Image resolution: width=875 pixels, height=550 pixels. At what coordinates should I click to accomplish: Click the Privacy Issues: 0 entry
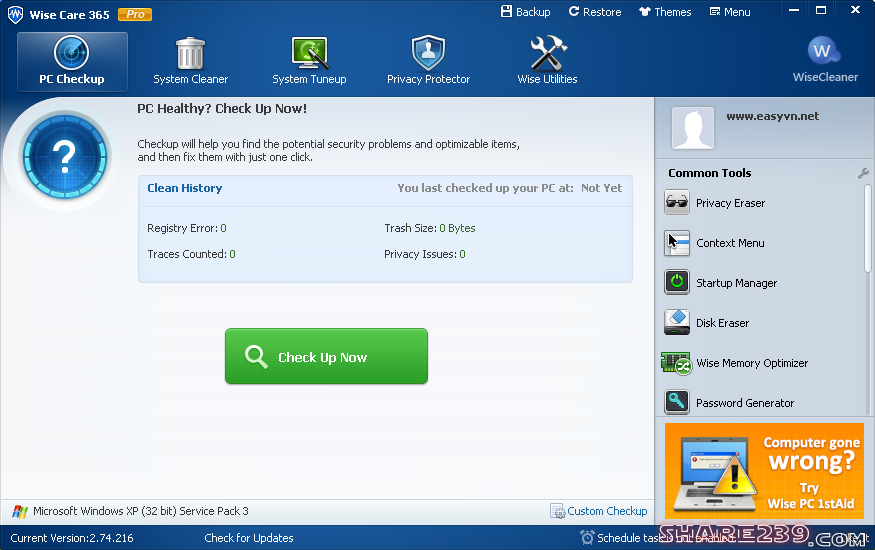click(x=425, y=254)
